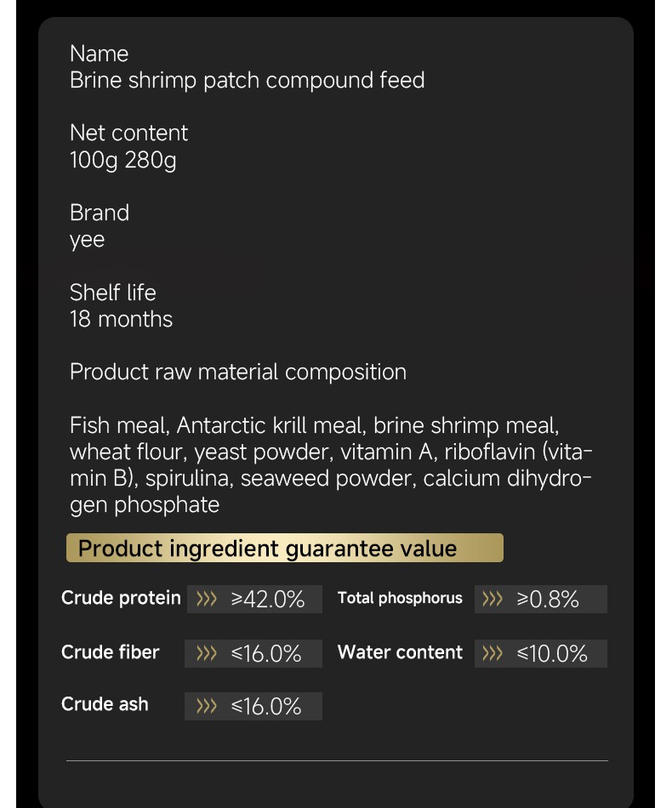Screen dimensions: 672x808
Task: Click the yee brand name
Action: pyautogui.click(x=87, y=241)
